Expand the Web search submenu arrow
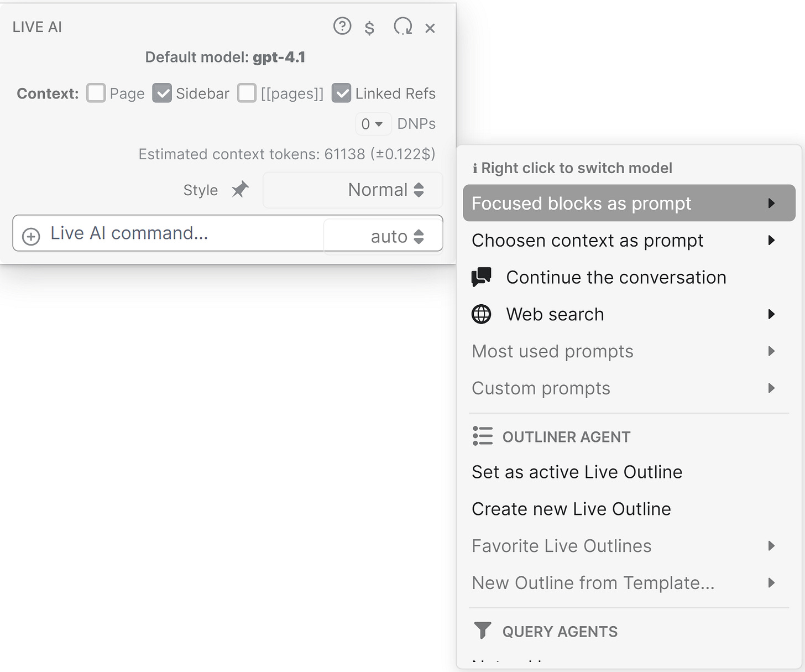Viewport: 805px width, 672px height. (x=771, y=314)
